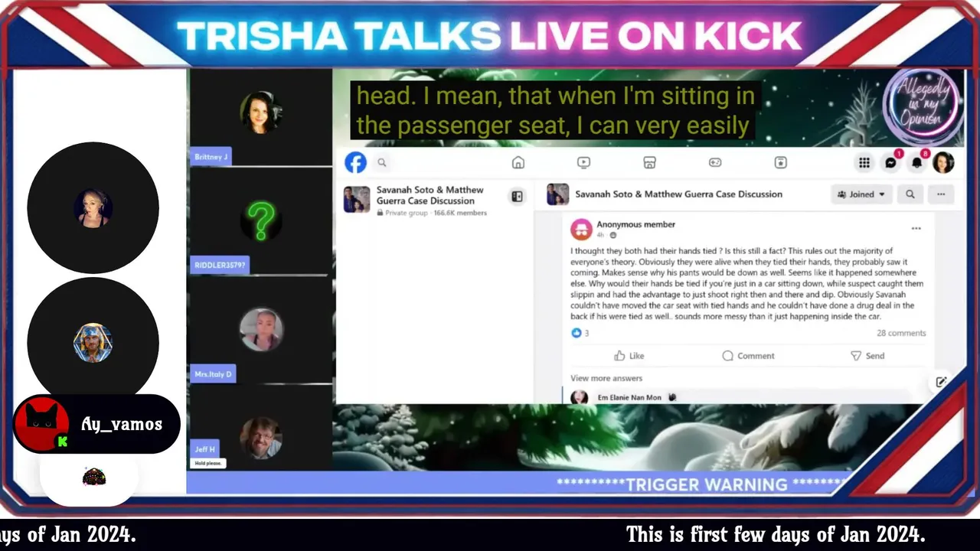Click header title Savanah Soto & Matthew Guerra Case Discussion
The width and height of the screenshot is (980, 551).
678,194
